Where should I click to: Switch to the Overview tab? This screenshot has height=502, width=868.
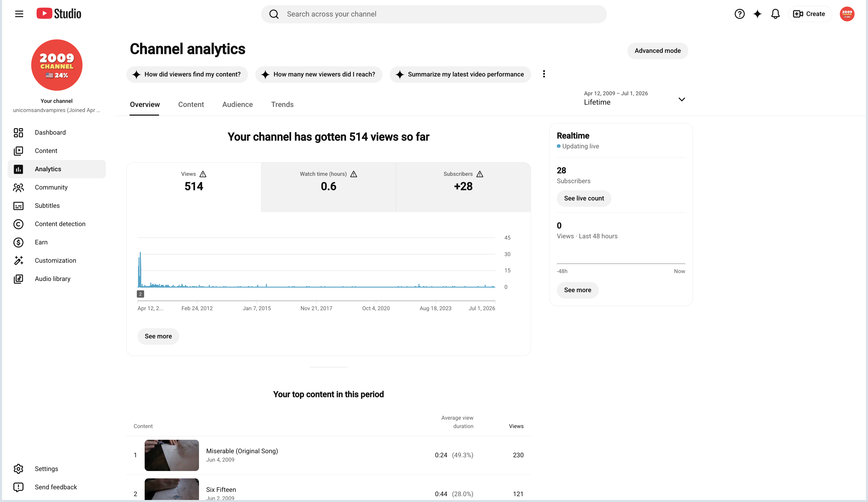[x=145, y=104]
